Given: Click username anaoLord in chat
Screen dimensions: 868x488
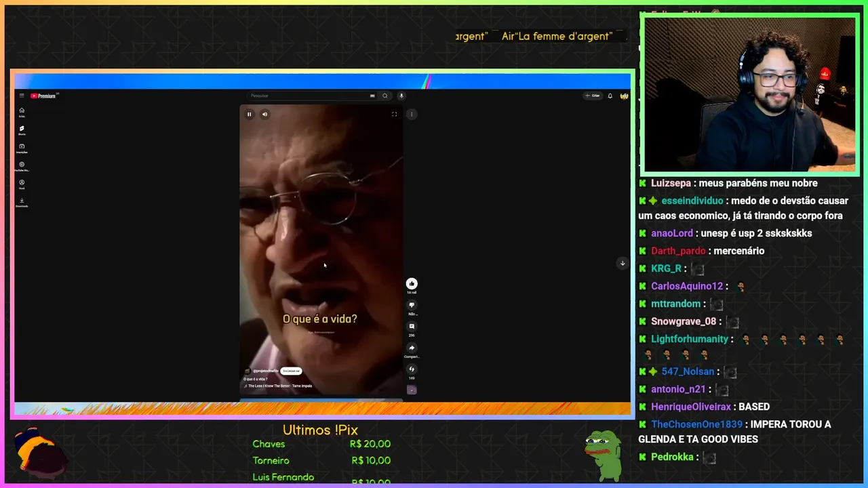Looking at the screenshot, I should (672, 233).
